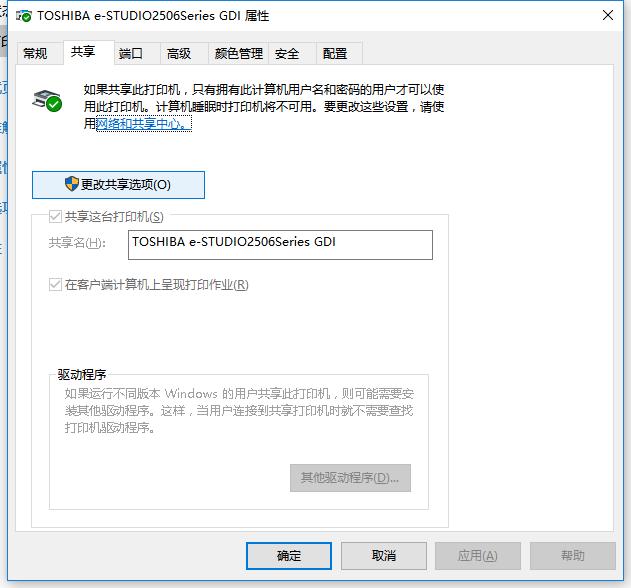Click the 共享名(H): label

tap(77, 243)
